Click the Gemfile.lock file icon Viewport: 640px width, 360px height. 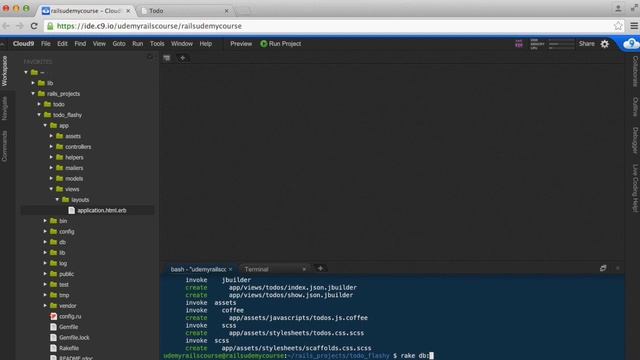(x=53, y=338)
